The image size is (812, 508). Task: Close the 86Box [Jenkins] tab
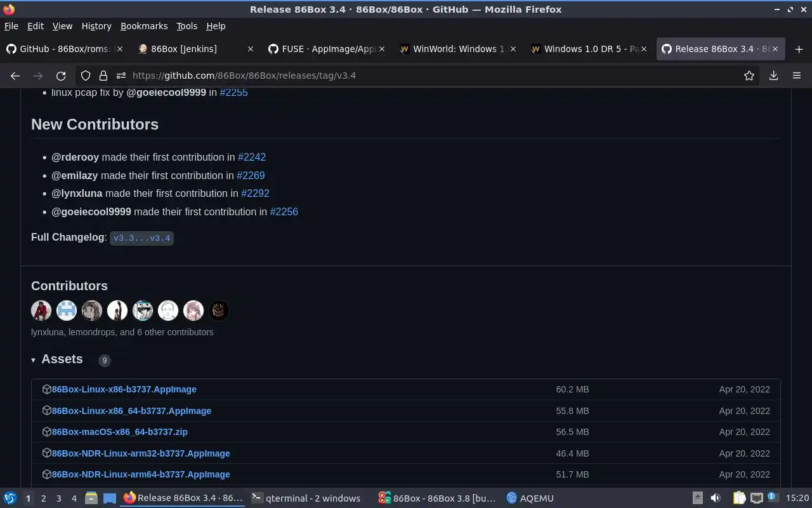(x=251, y=49)
